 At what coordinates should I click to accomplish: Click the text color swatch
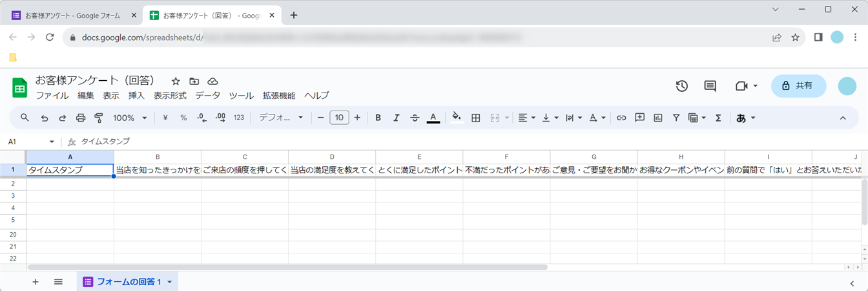[433, 118]
